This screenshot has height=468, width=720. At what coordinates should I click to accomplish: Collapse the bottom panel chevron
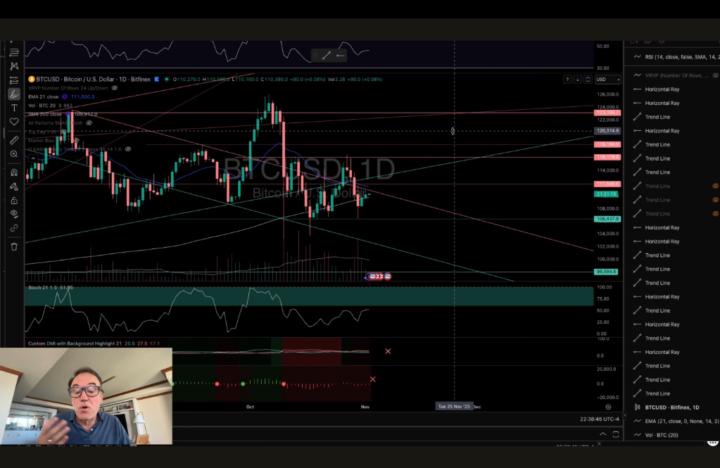click(x=603, y=434)
